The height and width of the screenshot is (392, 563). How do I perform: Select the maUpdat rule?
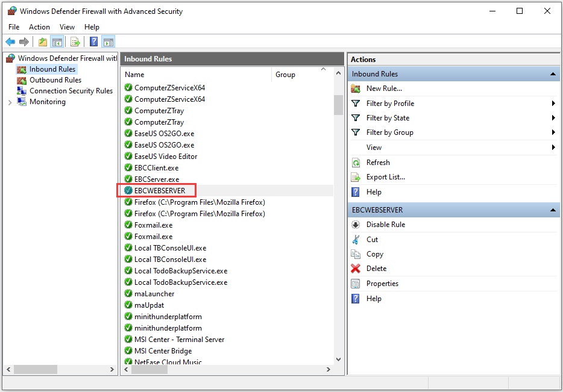[x=149, y=305]
